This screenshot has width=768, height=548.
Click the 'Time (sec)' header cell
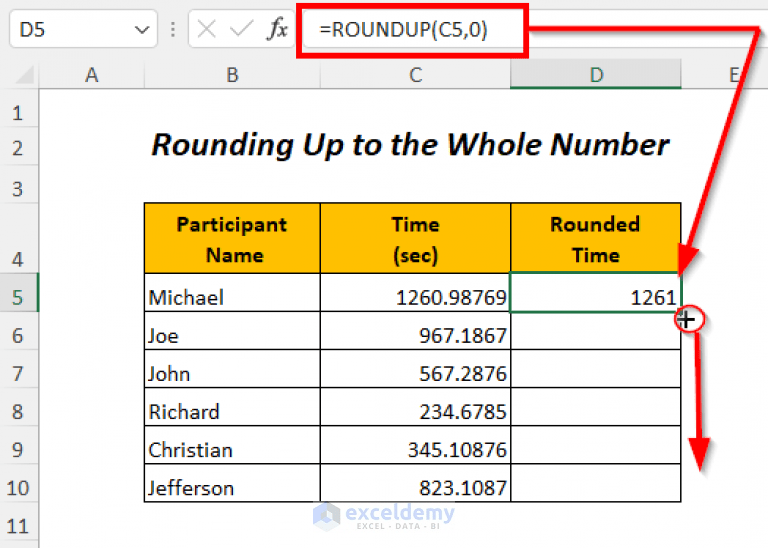point(415,238)
